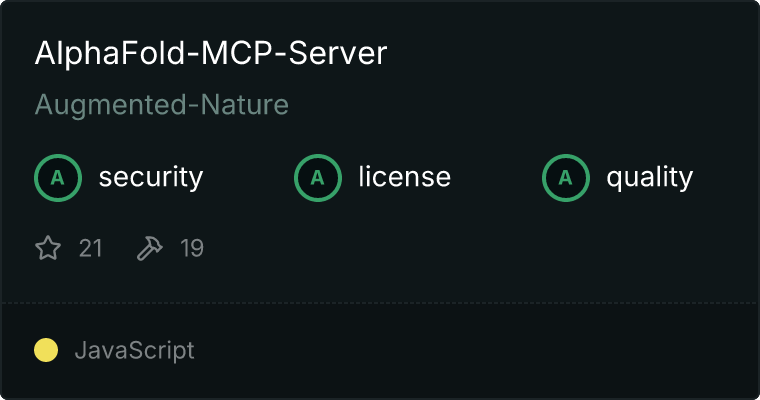
Task: Click the yellow JavaScript language dot
Action: [x=46, y=350]
